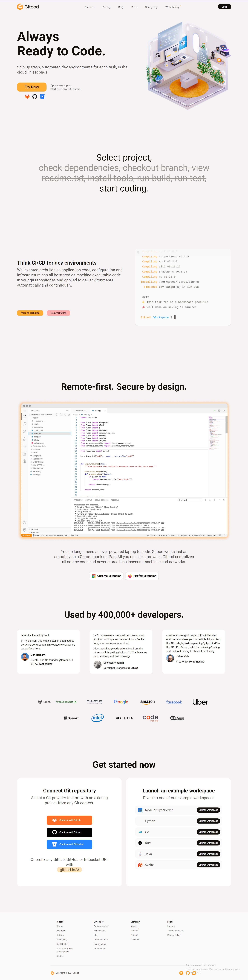Click the Google logo
The image size is (248, 980).
click(121, 702)
